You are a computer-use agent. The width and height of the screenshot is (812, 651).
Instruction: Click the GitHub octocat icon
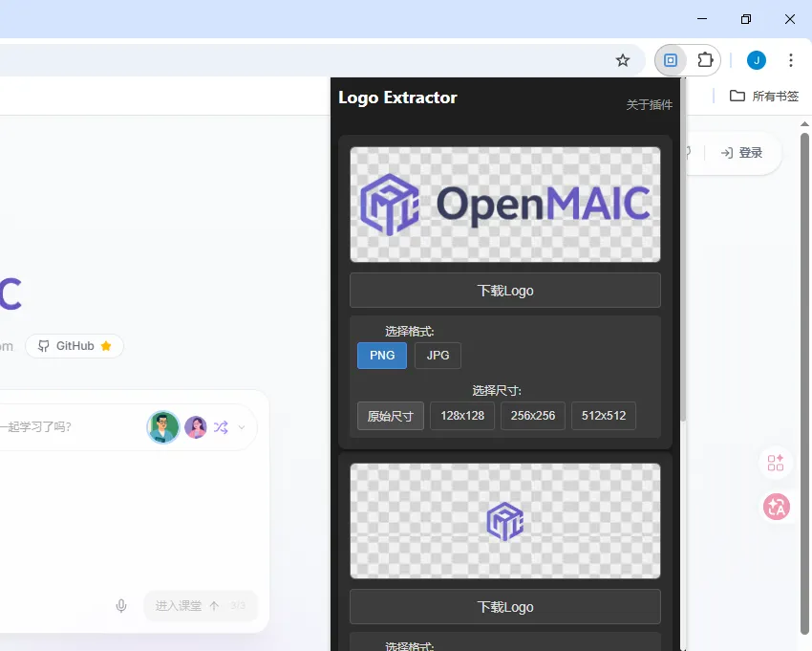click(44, 346)
